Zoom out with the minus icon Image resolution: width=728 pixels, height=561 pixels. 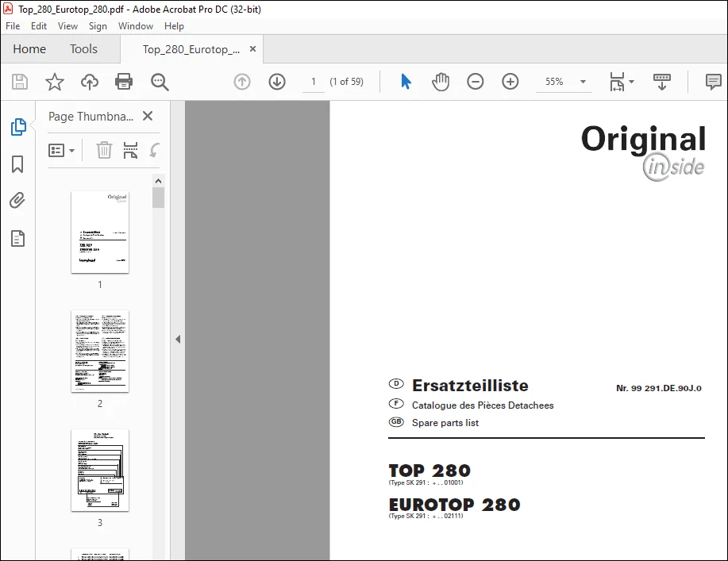coord(475,82)
